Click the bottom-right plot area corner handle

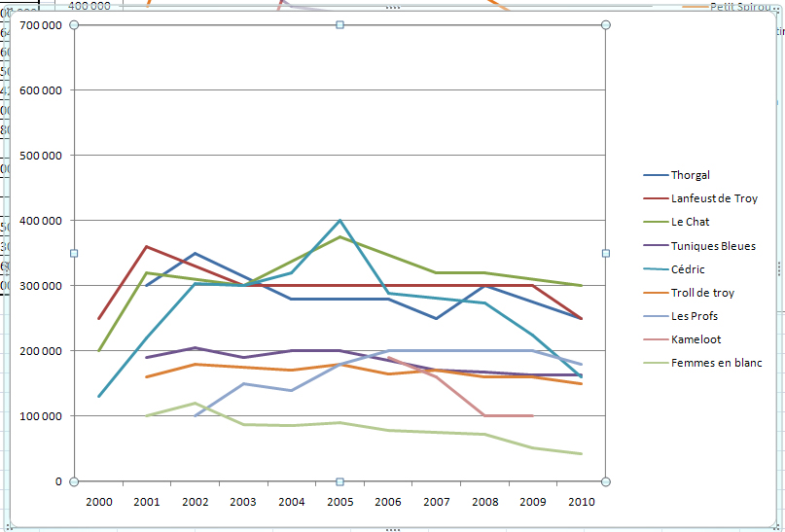point(606,481)
